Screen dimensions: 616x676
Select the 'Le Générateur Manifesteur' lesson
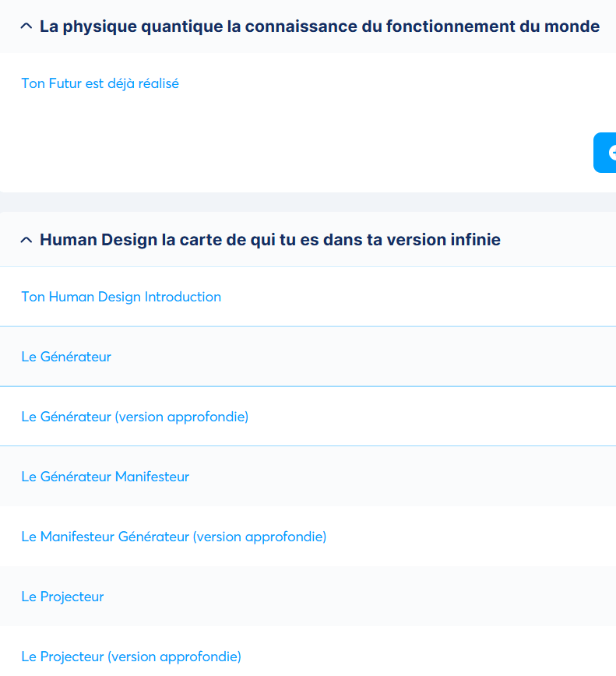[x=105, y=477]
